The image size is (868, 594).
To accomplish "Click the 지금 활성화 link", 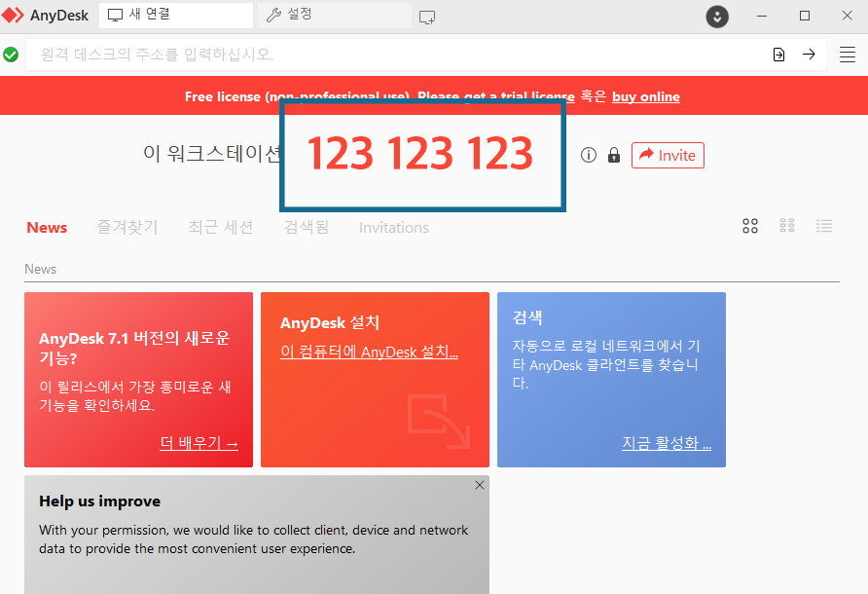I will [667, 443].
